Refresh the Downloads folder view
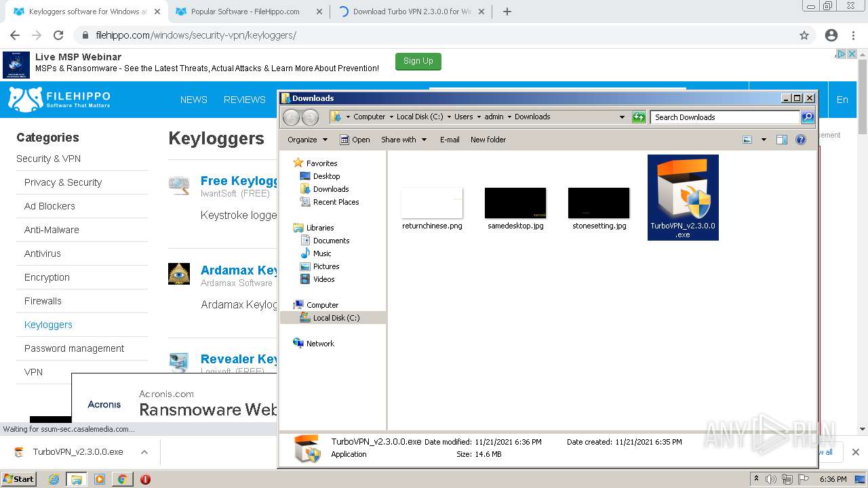The image size is (868, 488). click(639, 117)
